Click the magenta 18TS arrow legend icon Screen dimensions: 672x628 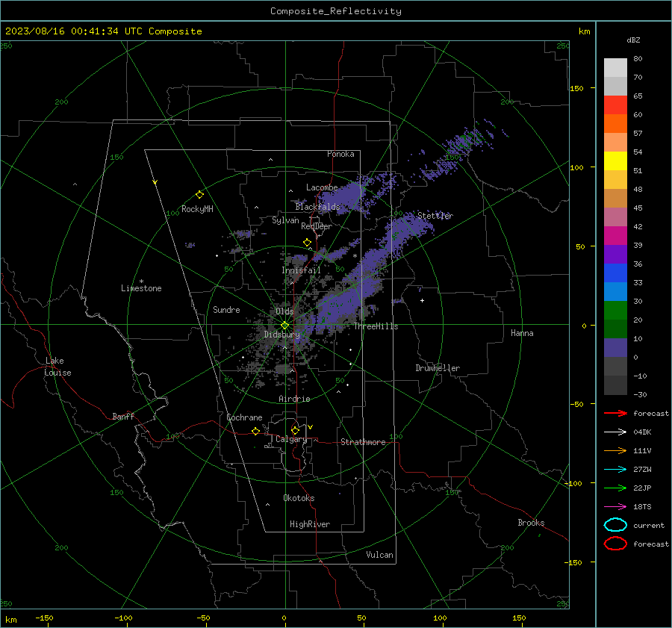[615, 507]
